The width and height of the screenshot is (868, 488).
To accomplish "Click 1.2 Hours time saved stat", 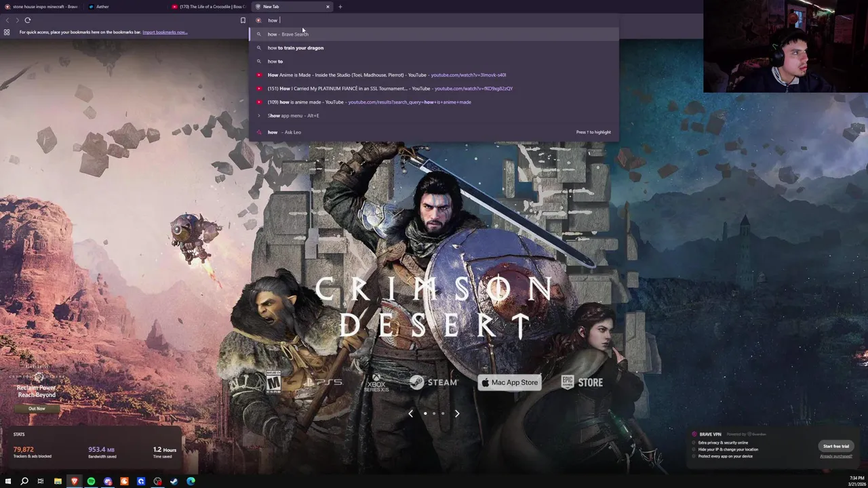I will coord(165,452).
